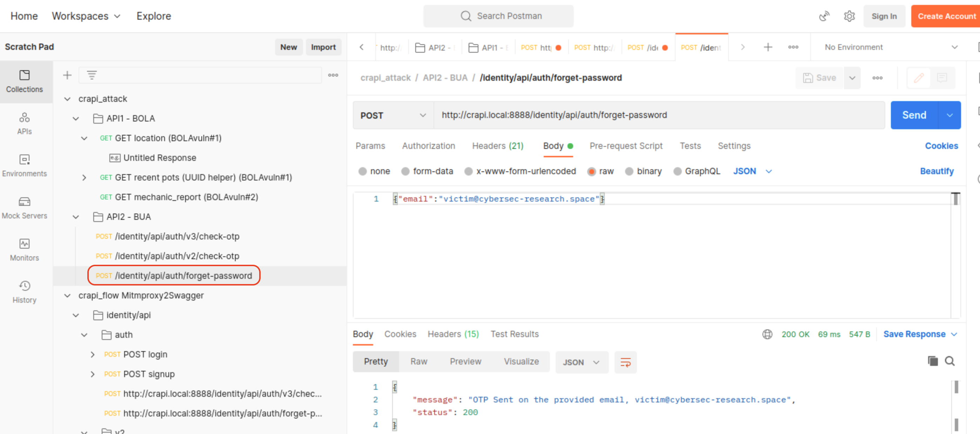Image resolution: width=980 pixels, height=434 pixels.
Task: Copy response body with copy icon
Action: pyautogui.click(x=932, y=361)
